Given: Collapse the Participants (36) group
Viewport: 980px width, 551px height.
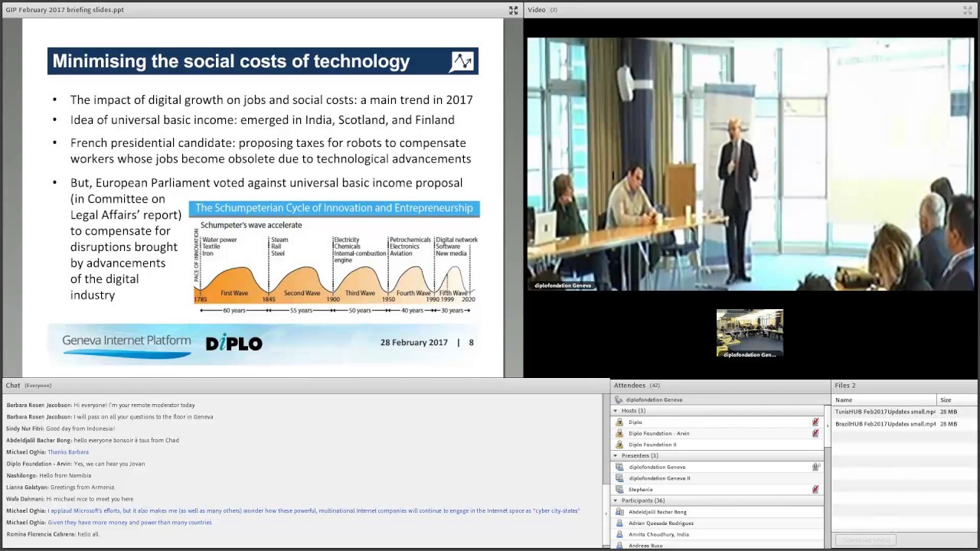Looking at the screenshot, I should coord(616,500).
